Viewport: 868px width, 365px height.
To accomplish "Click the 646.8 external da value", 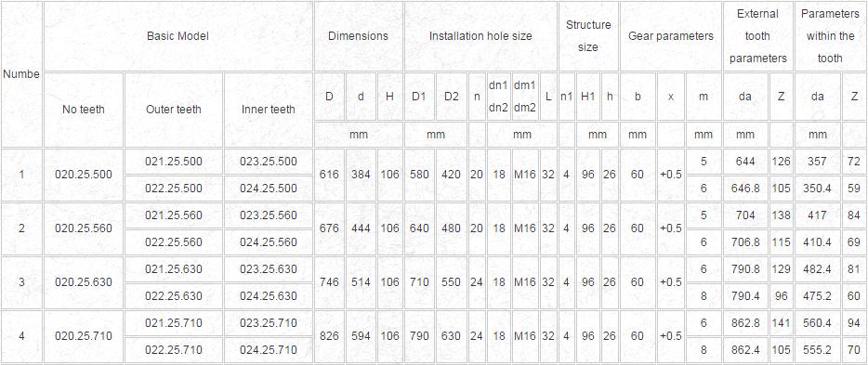I will tap(745, 189).
